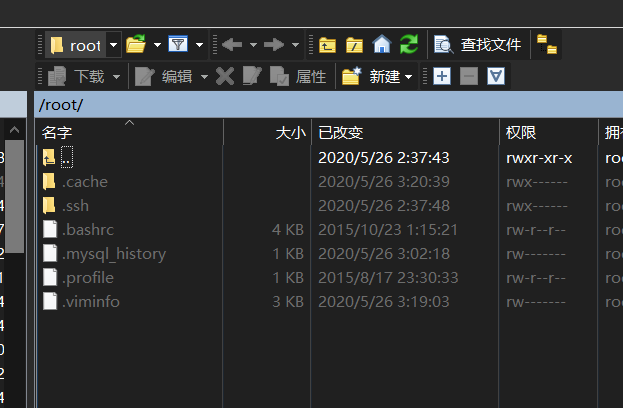The image size is (623, 408).
Task: Click the 3 KB size cell
Action: click(x=288, y=302)
